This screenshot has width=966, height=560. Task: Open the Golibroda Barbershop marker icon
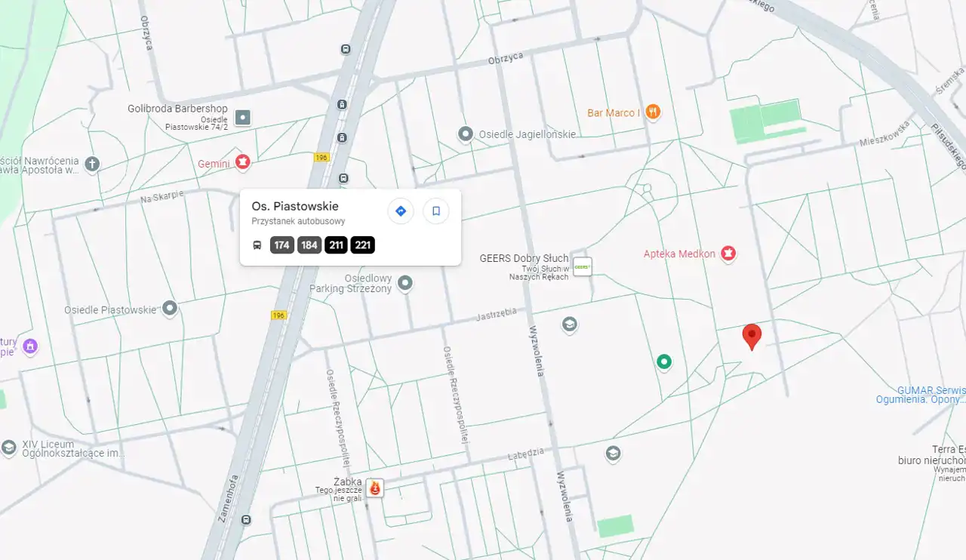click(242, 117)
